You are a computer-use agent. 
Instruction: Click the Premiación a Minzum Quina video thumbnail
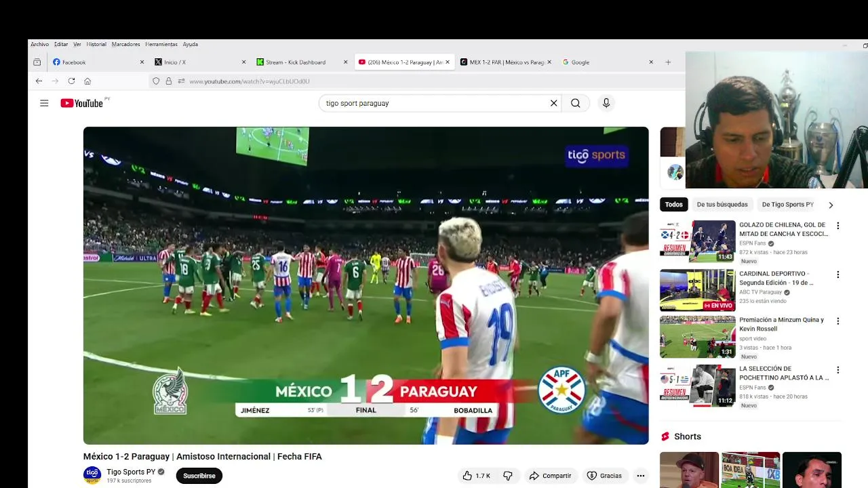click(x=697, y=337)
